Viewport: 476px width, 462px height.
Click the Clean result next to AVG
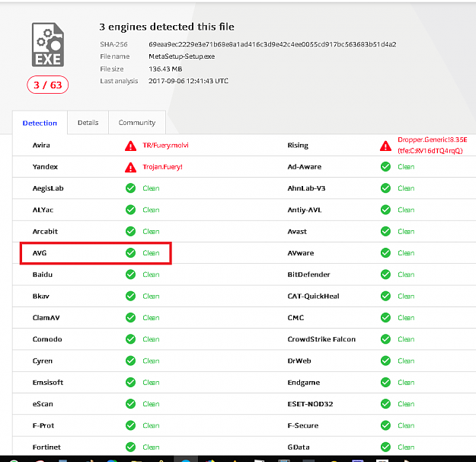tap(151, 253)
